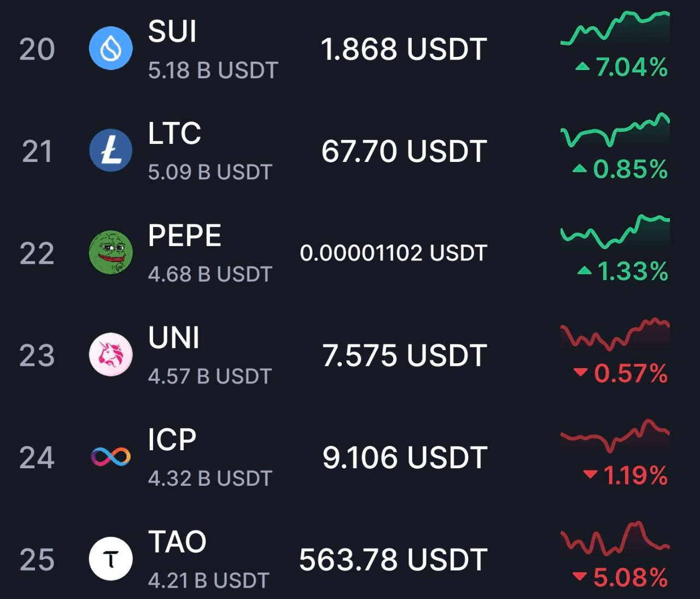Select the 4.57 B USDT market cap
Screen dimensions: 700x599
pos(210,376)
